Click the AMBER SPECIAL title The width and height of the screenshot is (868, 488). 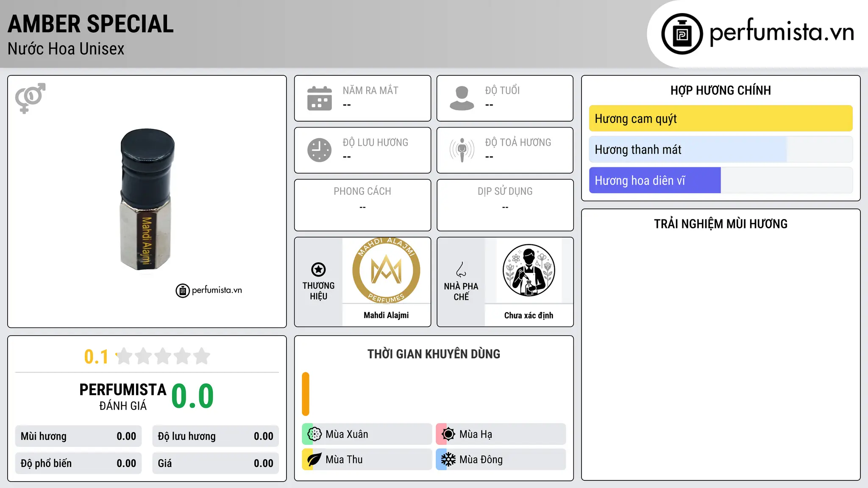(x=91, y=24)
